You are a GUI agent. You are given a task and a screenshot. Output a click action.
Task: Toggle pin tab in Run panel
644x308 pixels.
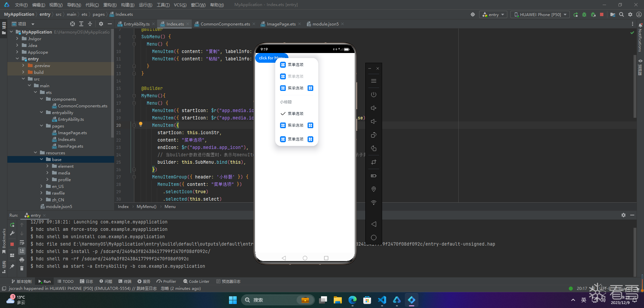[x=12, y=266]
